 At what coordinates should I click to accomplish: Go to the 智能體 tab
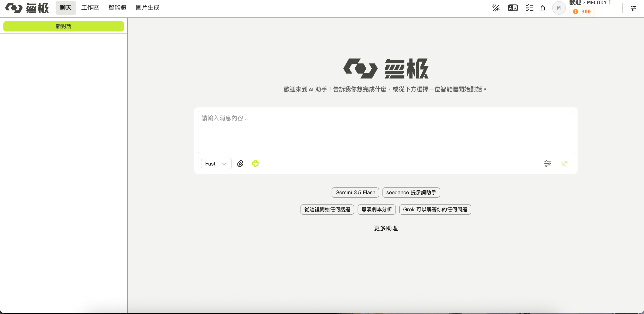117,8
